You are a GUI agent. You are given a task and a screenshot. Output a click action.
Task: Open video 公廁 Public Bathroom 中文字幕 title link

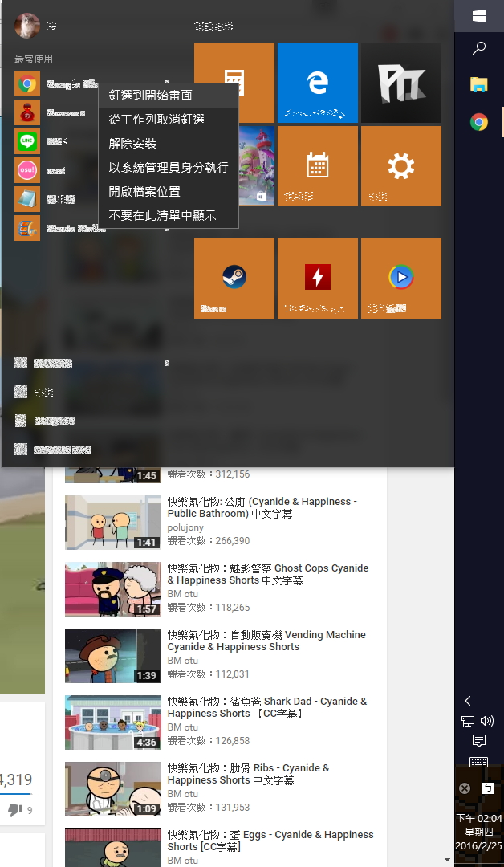point(262,507)
